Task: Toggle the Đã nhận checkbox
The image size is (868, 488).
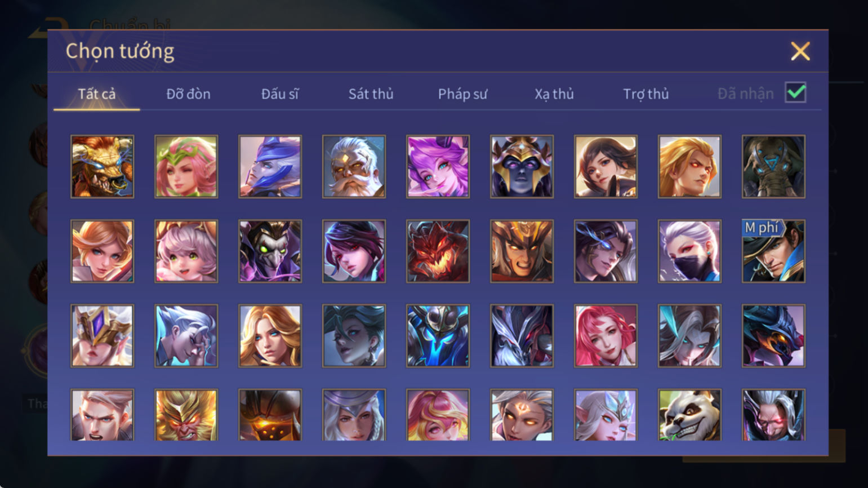Action: (795, 92)
